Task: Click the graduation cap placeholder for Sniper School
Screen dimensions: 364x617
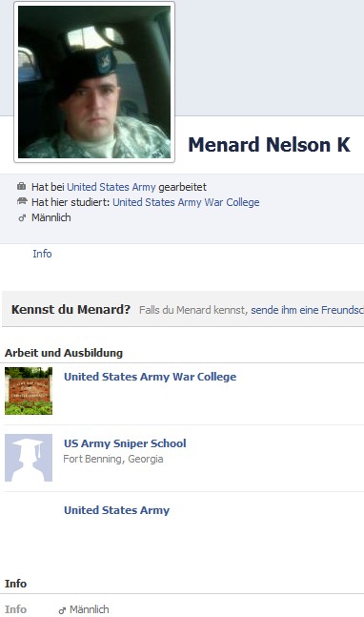Action: pyautogui.click(x=29, y=458)
